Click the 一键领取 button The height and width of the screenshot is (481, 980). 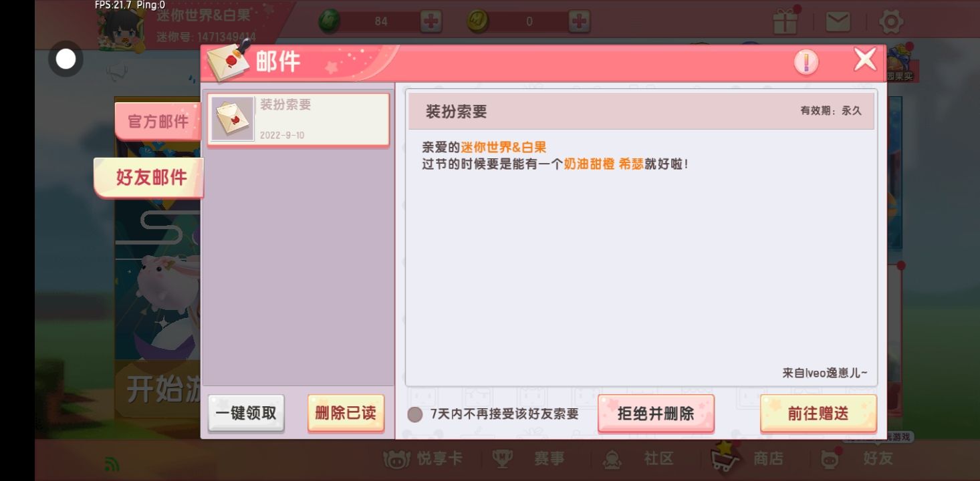click(246, 413)
